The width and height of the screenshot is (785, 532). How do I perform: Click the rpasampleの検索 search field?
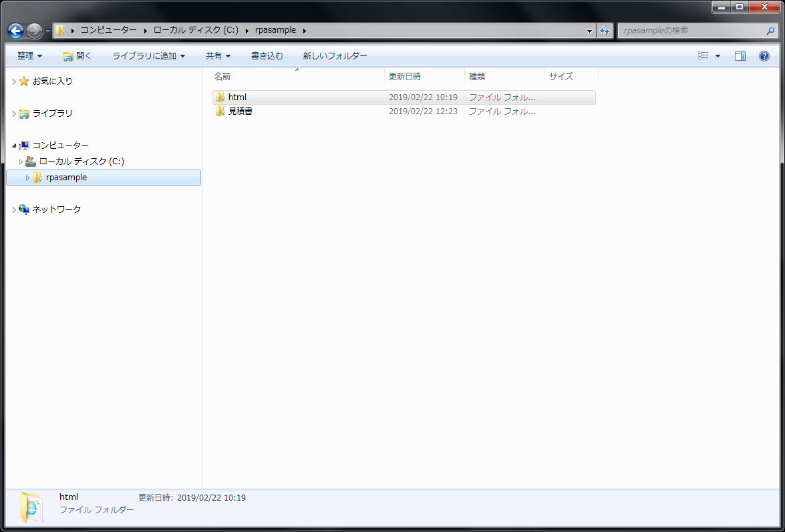coord(688,31)
